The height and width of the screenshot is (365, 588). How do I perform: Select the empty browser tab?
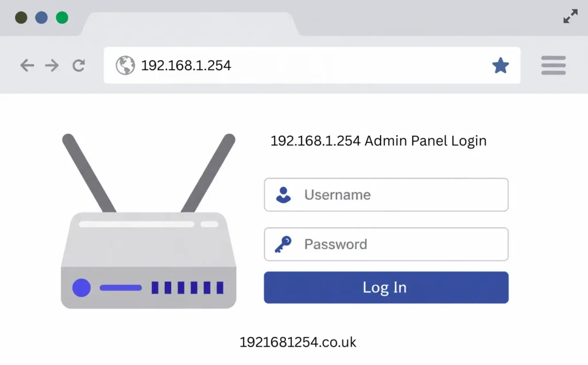[x=190, y=24]
